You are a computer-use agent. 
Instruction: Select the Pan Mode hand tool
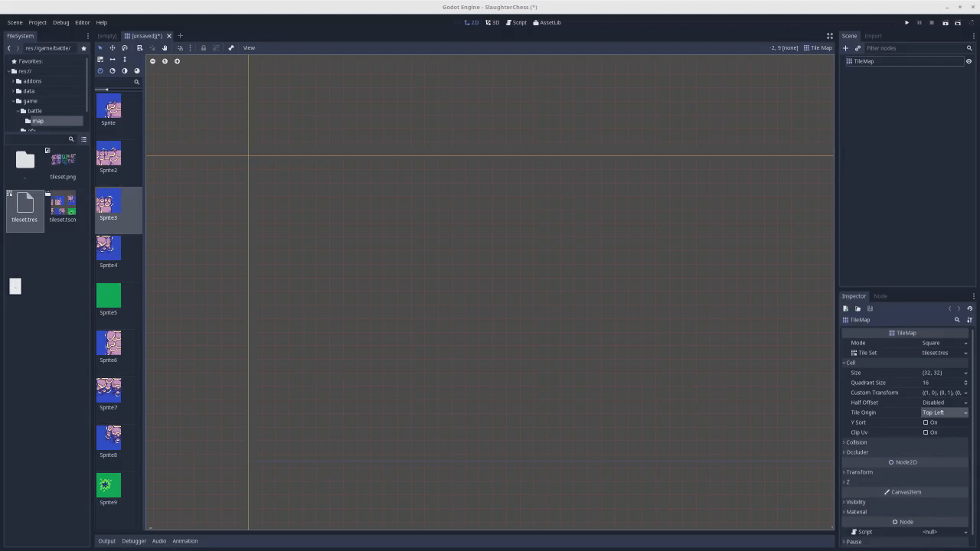164,47
